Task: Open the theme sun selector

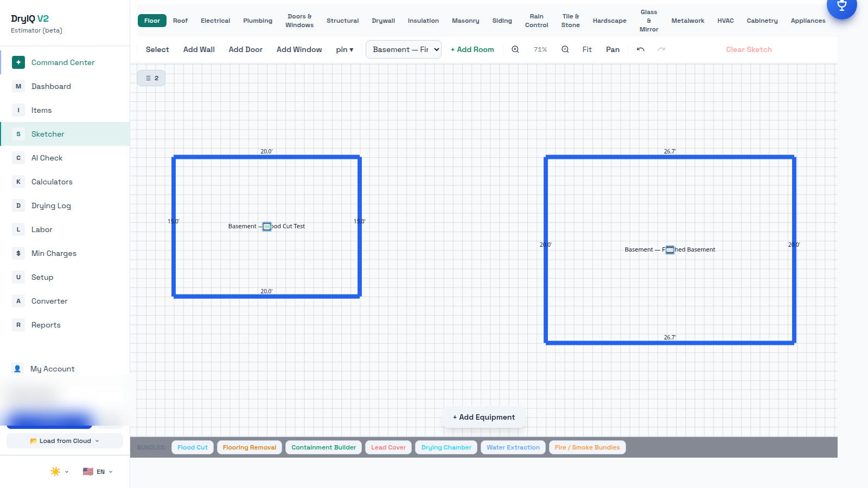Action: pos(59,472)
